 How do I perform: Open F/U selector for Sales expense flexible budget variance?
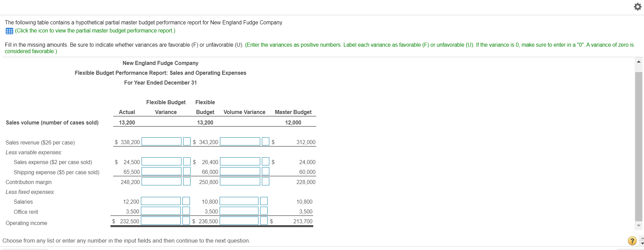[x=187, y=161]
